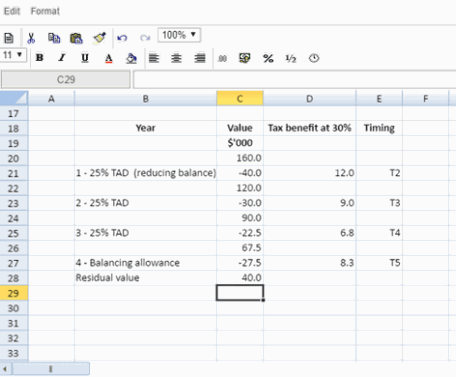This screenshot has width=456, height=377.
Task: Click the '2 - 25% TAD' cell
Action: 146,203
